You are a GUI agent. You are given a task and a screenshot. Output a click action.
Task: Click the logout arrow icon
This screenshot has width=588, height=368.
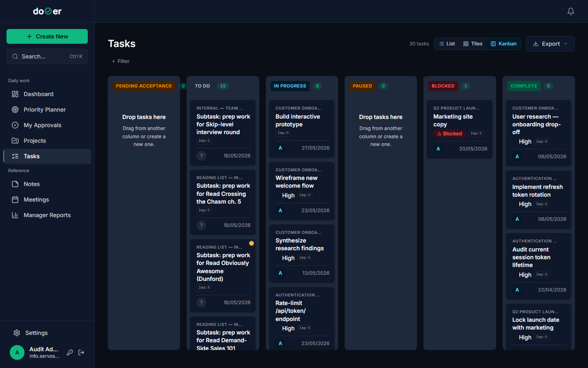click(x=81, y=352)
